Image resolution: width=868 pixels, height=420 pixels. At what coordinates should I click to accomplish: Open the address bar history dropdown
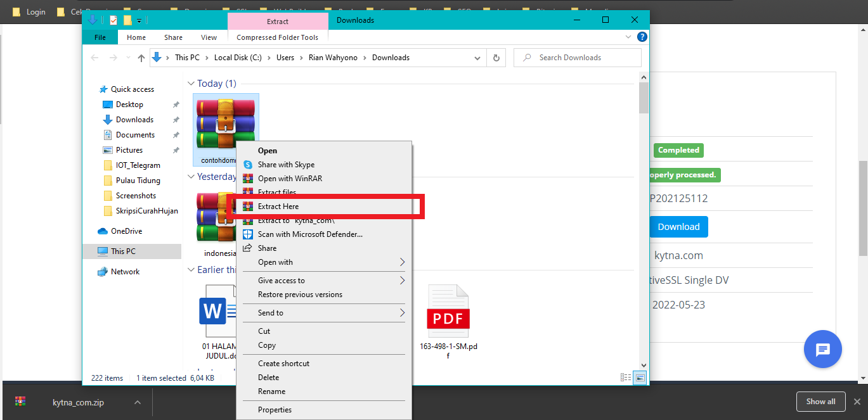[477, 58]
